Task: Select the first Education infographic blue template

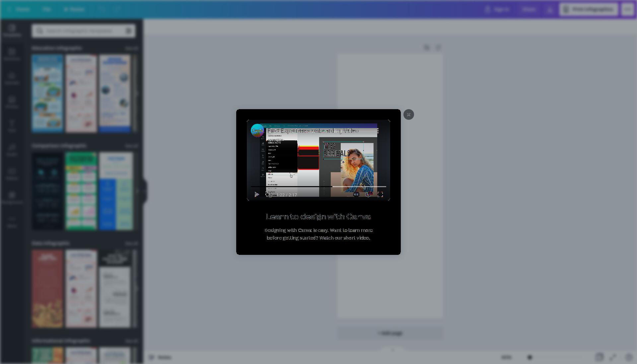Action: (x=47, y=94)
